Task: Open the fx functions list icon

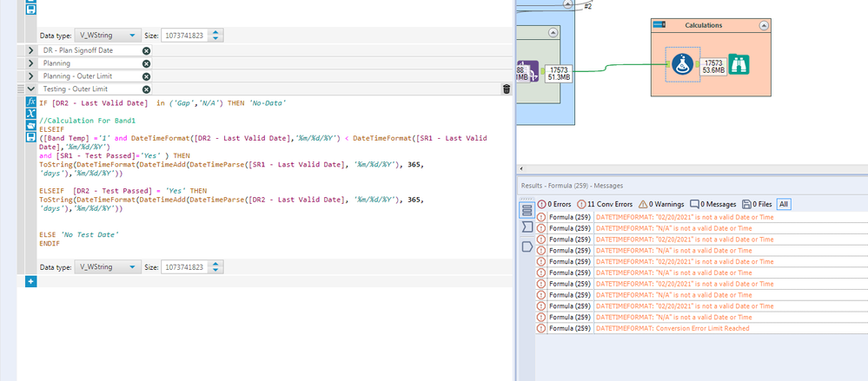Action: coord(31,102)
